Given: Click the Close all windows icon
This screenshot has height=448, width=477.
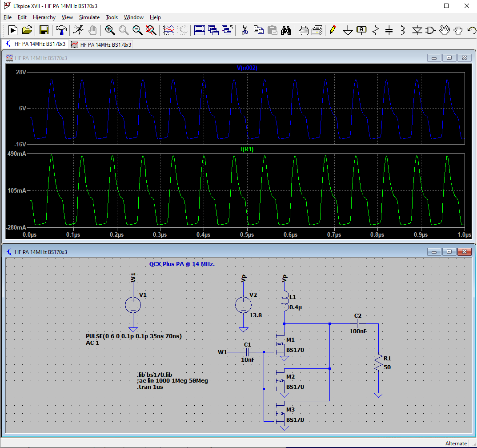Looking at the screenshot, I should [227, 30].
